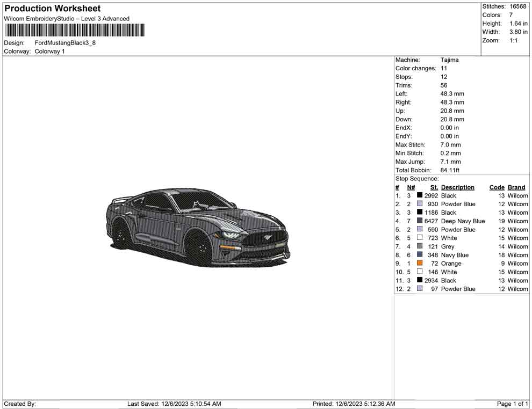
Task: Click the Description column header
Action: [457, 187]
